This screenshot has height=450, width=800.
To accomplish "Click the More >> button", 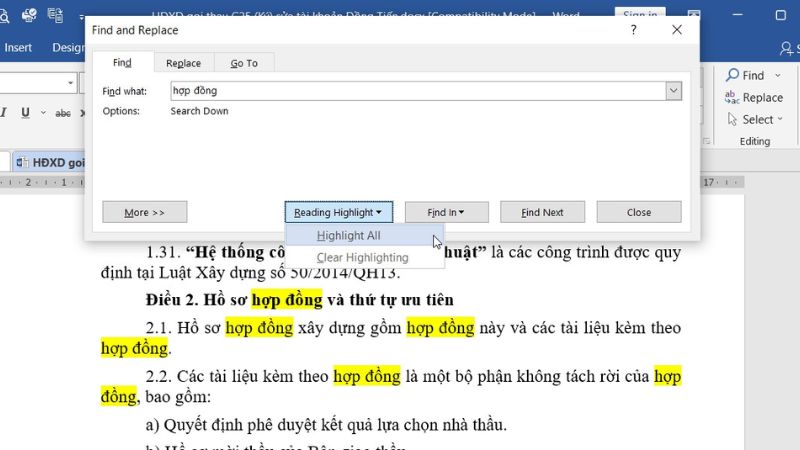I will point(144,212).
